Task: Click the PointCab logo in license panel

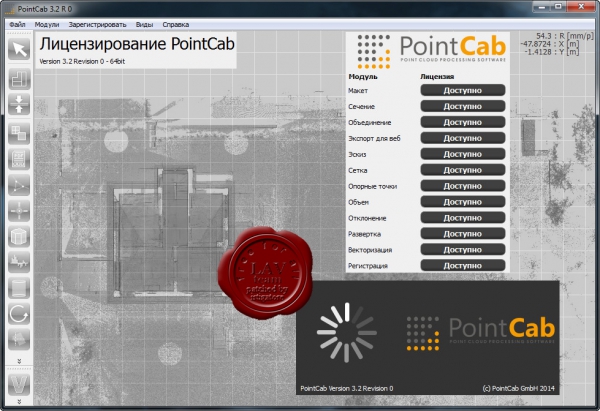Action: (x=431, y=51)
